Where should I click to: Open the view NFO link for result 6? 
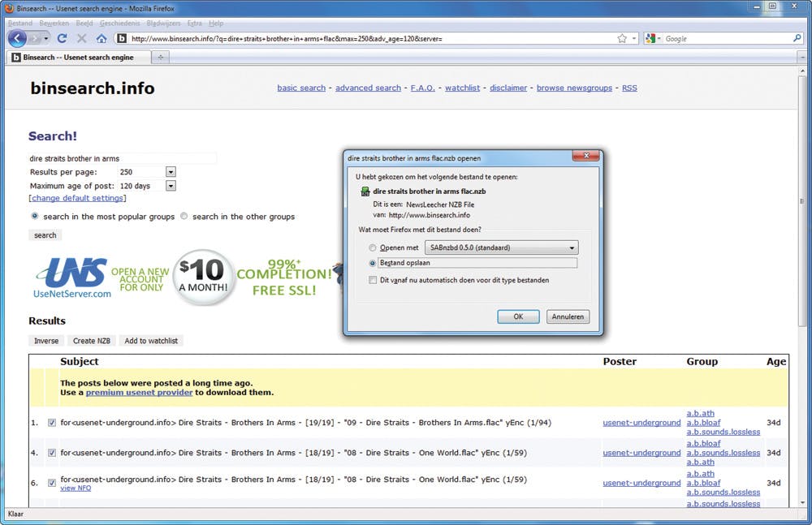click(x=76, y=488)
